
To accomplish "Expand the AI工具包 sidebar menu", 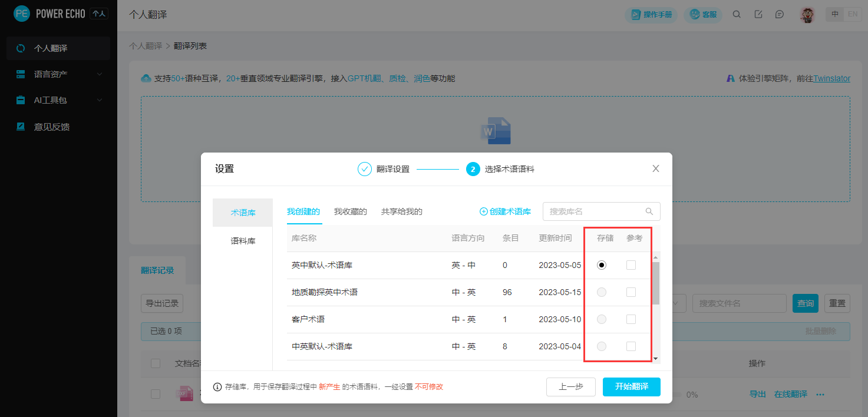I will pos(58,100).
